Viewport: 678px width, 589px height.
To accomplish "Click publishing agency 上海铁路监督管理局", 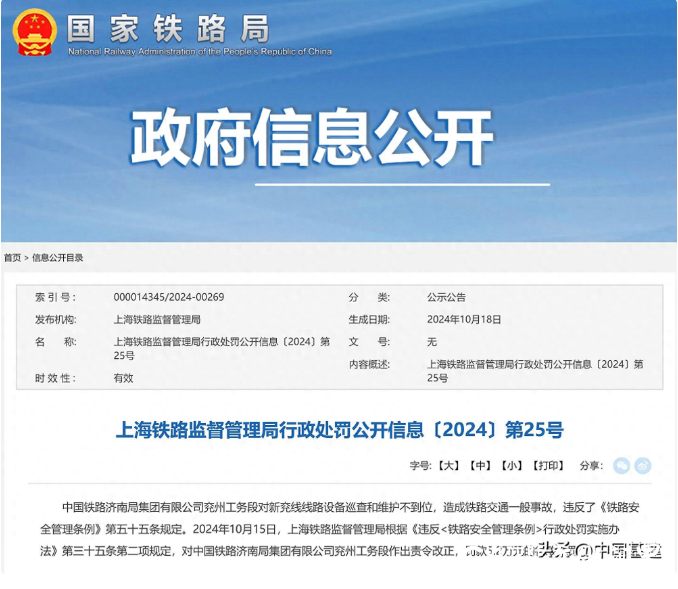I will pyautogui.click(x=157, y=320).
